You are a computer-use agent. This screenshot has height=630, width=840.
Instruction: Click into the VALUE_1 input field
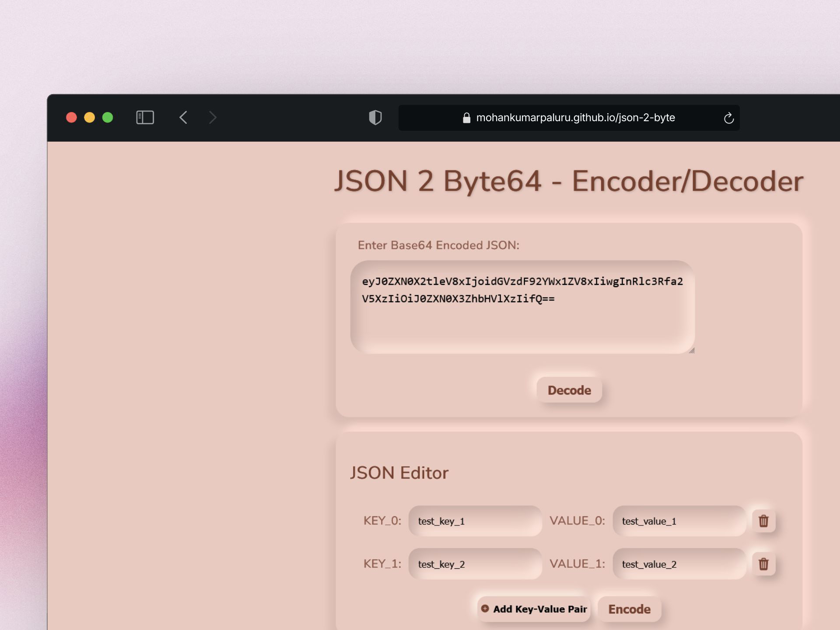coord(679,564)
